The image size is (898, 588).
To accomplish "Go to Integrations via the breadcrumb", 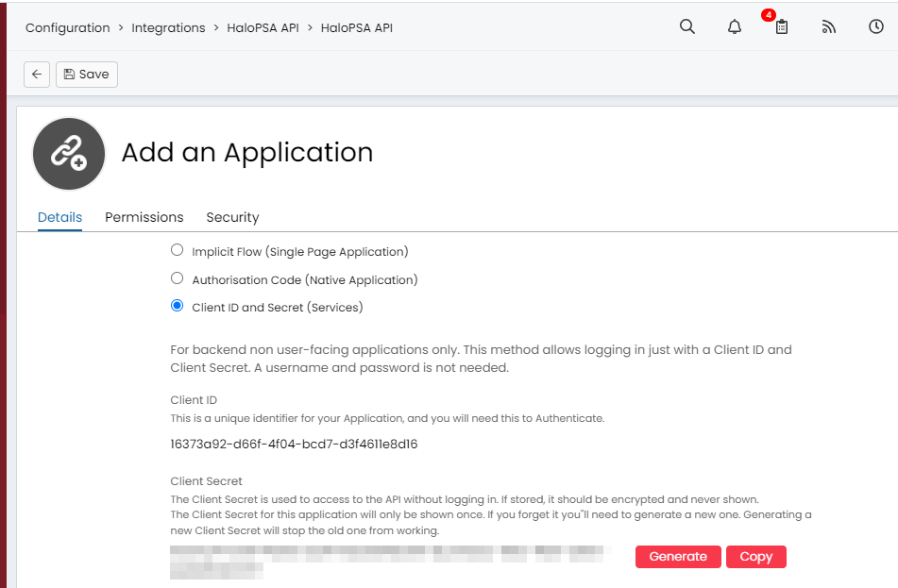I will pyautogui.click(x=168, y=28).
